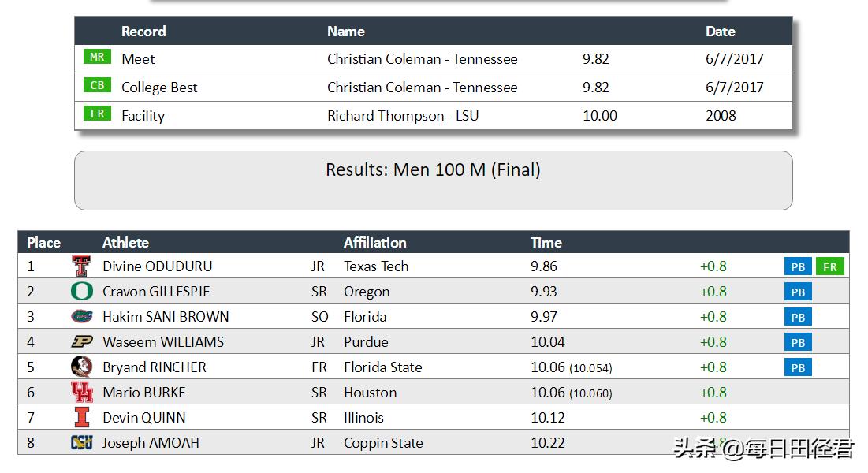The image size is (868, 473).
Task: Click the Florida State Seminoles logo
Action: tap(81, 367)
